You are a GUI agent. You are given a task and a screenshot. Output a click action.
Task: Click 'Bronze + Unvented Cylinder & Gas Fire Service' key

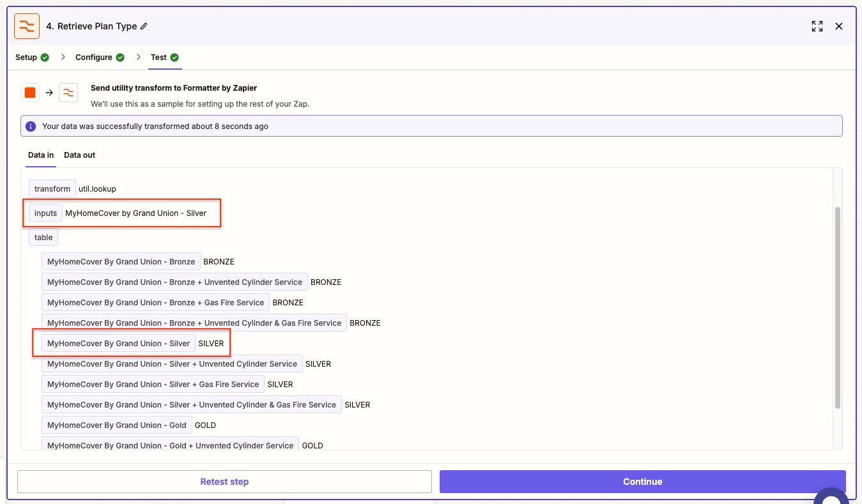point(194,323)
